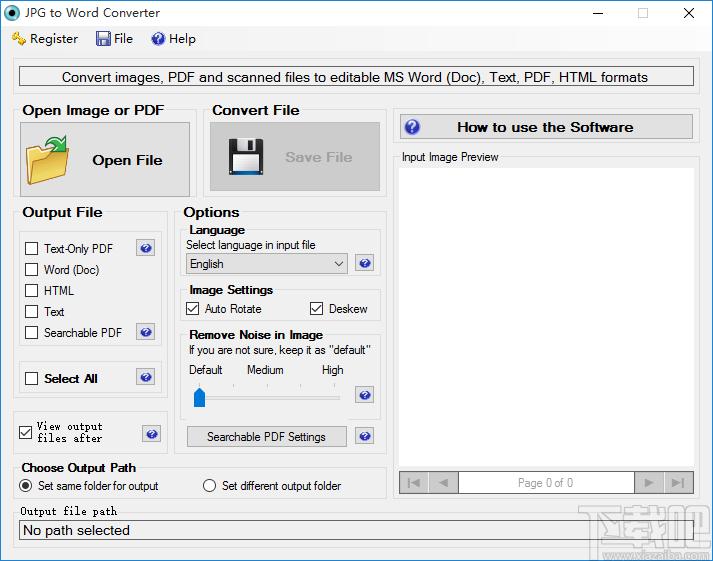Image resolution: width=713 pixels, height=561 pixels.
Task: Click the Medium noise level label
Action: (x=265, y=370)
